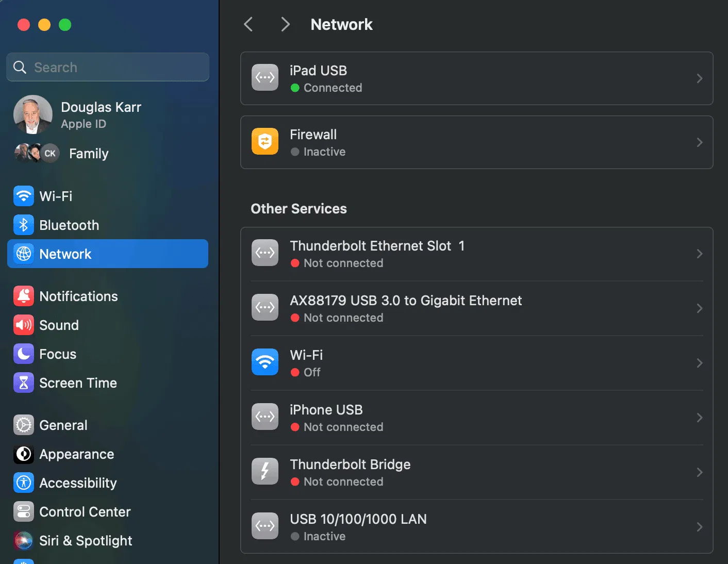Open Notifications bell icon in sidebar
This screenshot has width=728, height=564.
coord(24,296)
